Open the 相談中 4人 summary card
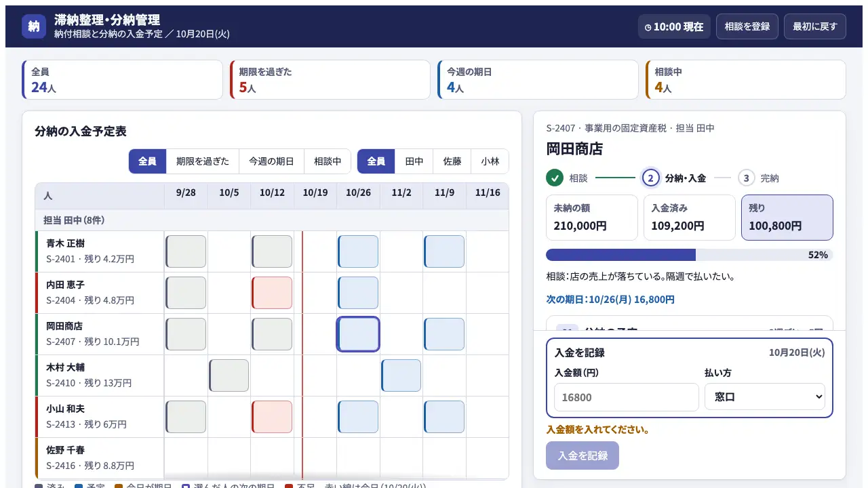Viewport: 868px width, 488px height. 746,80
